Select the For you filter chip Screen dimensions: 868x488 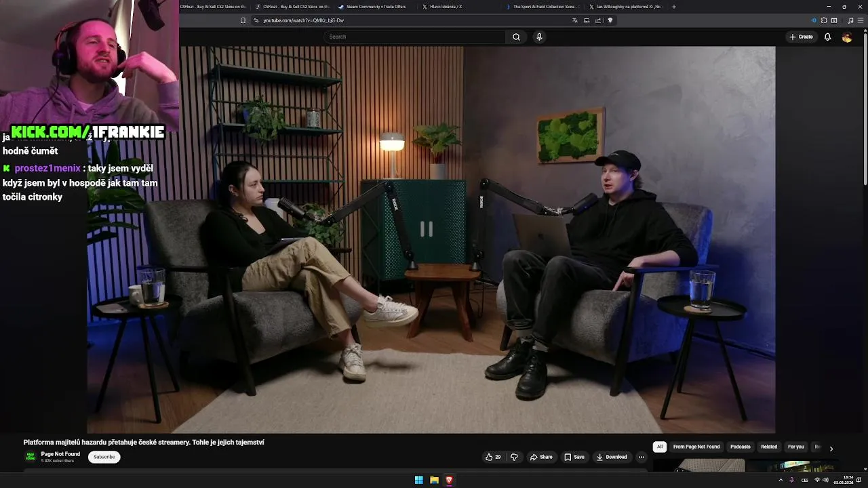(796, 447)
